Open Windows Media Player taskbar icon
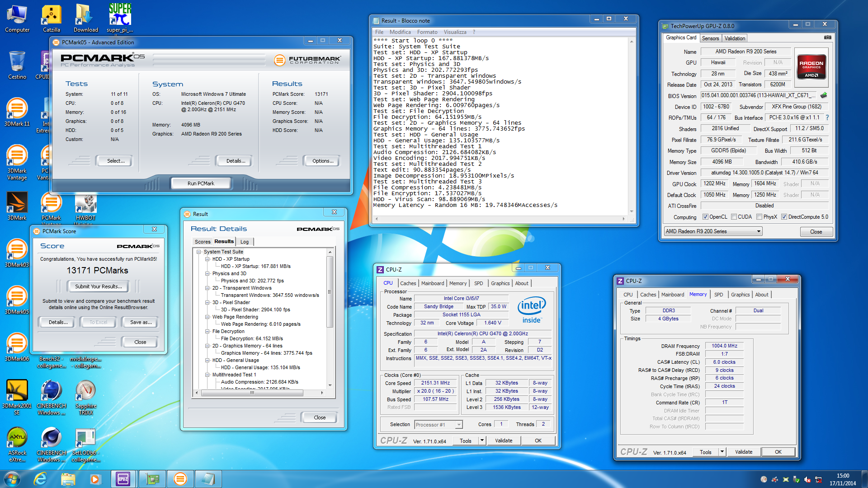This screenshot has height=488, width=868. click(95, 479)
